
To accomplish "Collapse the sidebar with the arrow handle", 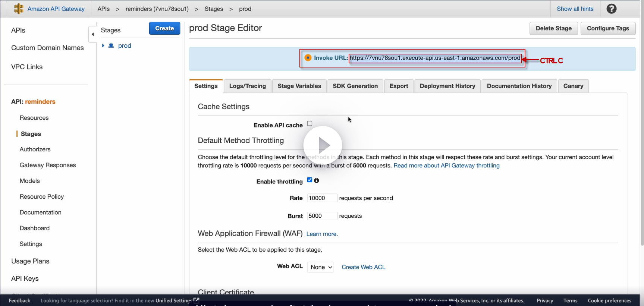I will tap(92, 34).
